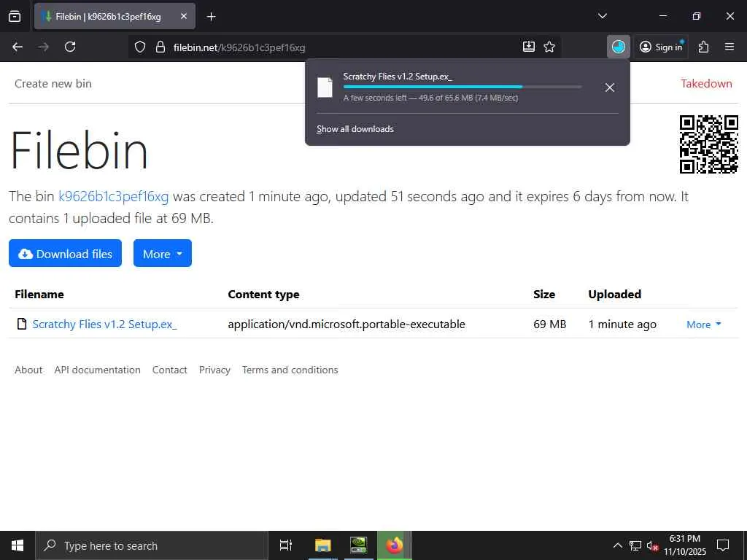Click the site padlock security icon
Image resolution: width=747 pixels, height=560 pixels.
point(160,47)
